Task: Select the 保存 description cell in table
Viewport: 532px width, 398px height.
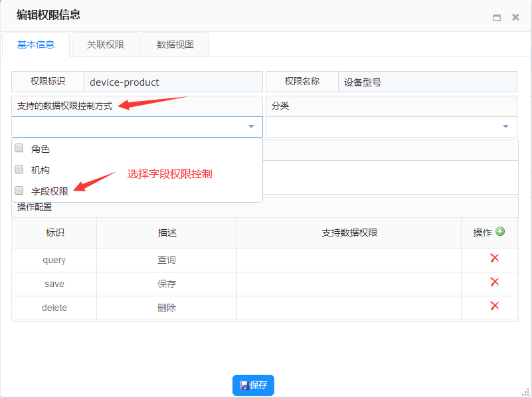Action: point(167,284)
